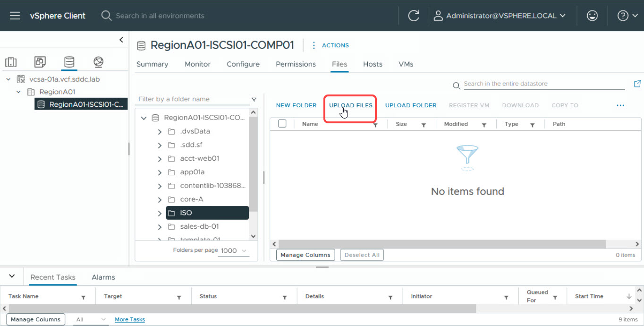Viewport: 644px width, 326px height.
Task: Switch to the Hosts tab
Action: tap(373, 64)
